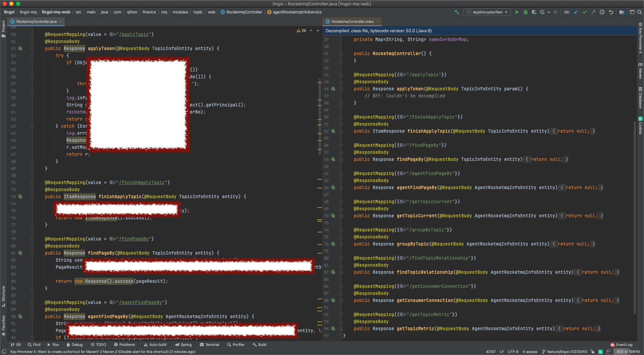Open the Debug tool window button
This screenshot has height=355, width=644.
coord(74,345)
